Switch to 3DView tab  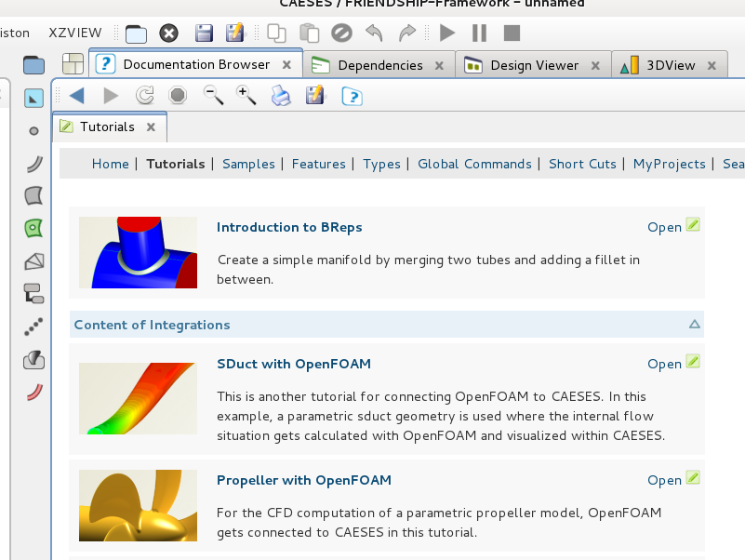pos(671,66)
